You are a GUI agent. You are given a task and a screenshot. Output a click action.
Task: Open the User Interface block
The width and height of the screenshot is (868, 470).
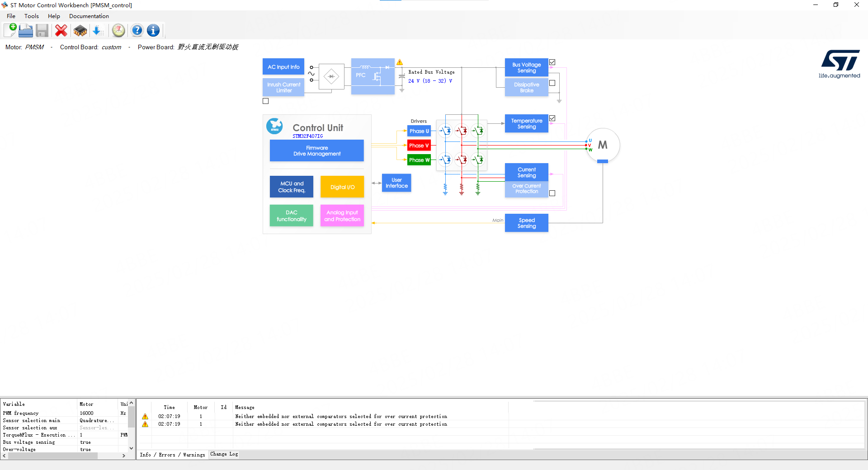click(x=396, y=183)
